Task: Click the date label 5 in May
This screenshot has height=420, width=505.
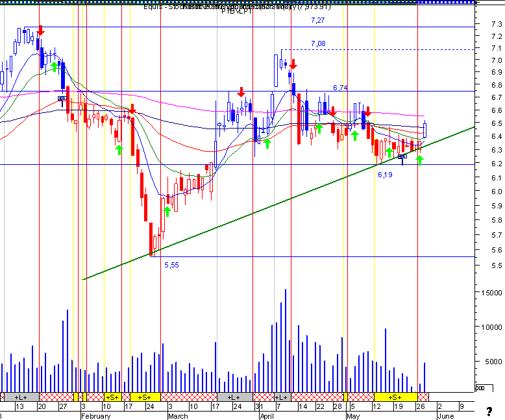Action: click(352, 406)
